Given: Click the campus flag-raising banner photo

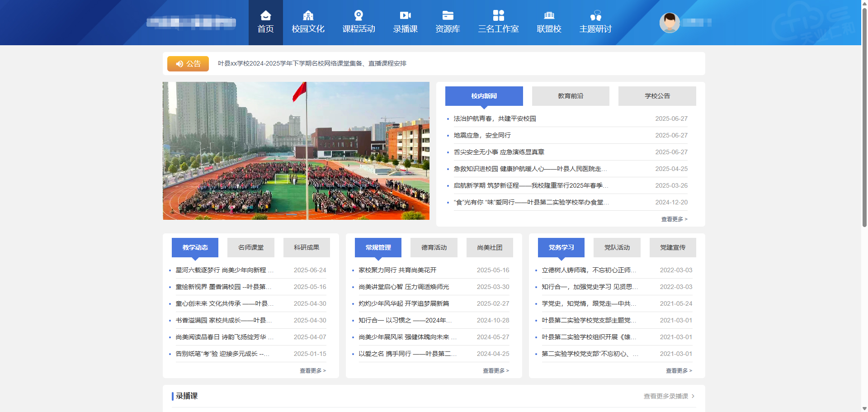Looking at the screenshot, I should [296, 151].
